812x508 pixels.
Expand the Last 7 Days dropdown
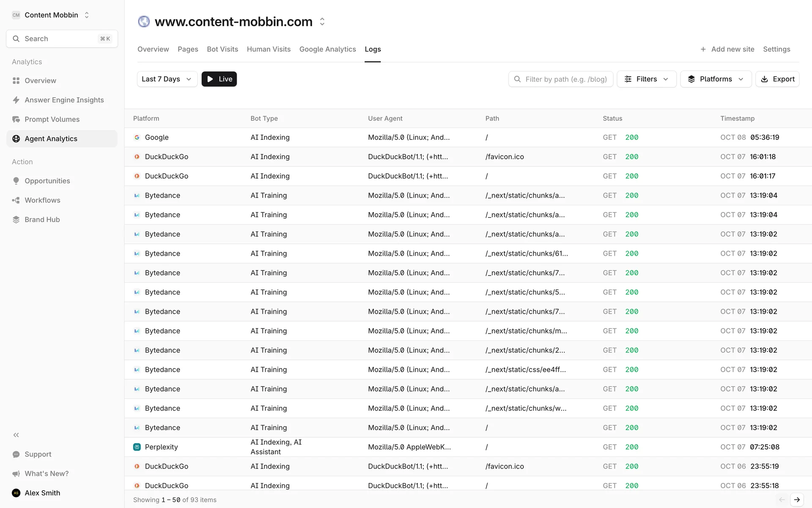pos(167,79)
